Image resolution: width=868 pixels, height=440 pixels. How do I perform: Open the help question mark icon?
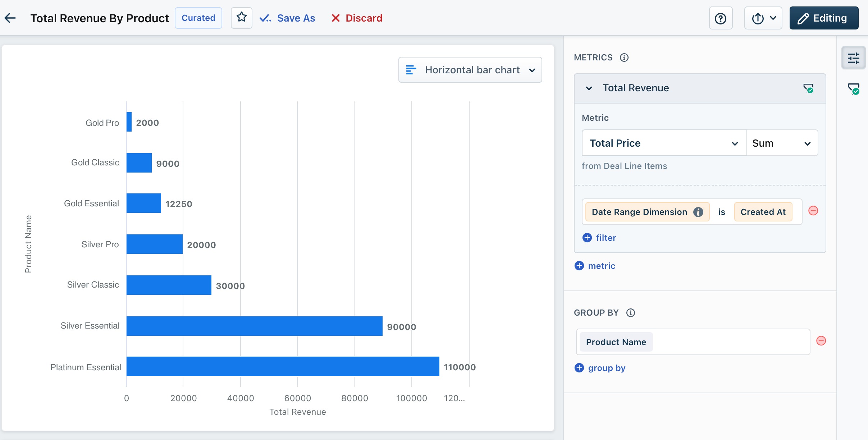720,18
